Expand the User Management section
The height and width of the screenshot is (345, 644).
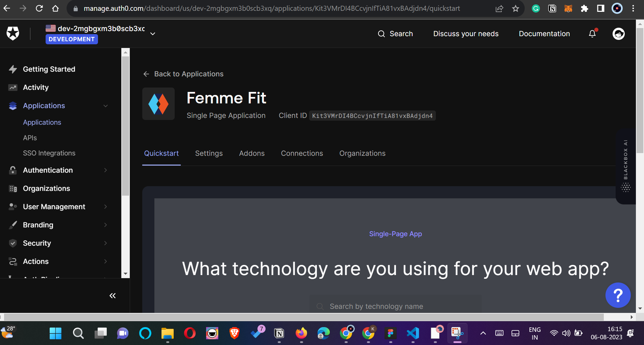[105, 206]
